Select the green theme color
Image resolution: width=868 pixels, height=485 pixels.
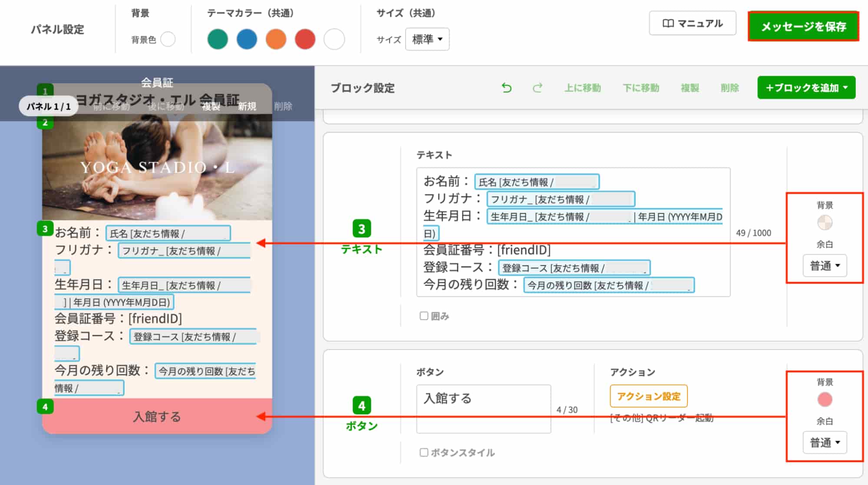click(218, 39)
